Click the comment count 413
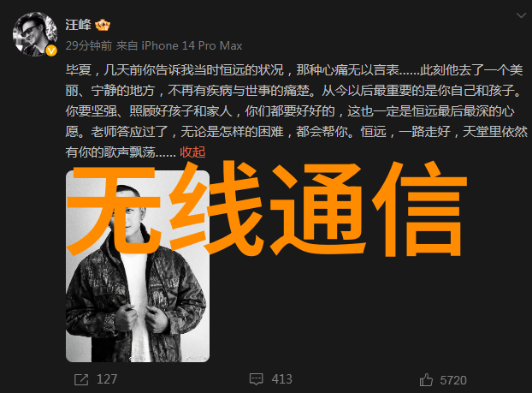 click(x=282, y=379)
